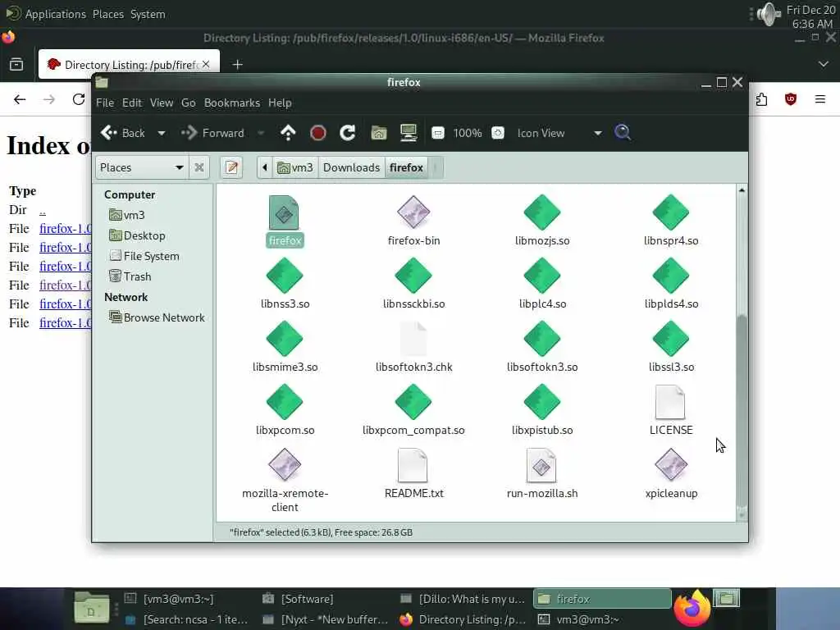Screen dimensions: 840x630
Task: Select the LICENSE document file
Action: [x=671, y=410]
